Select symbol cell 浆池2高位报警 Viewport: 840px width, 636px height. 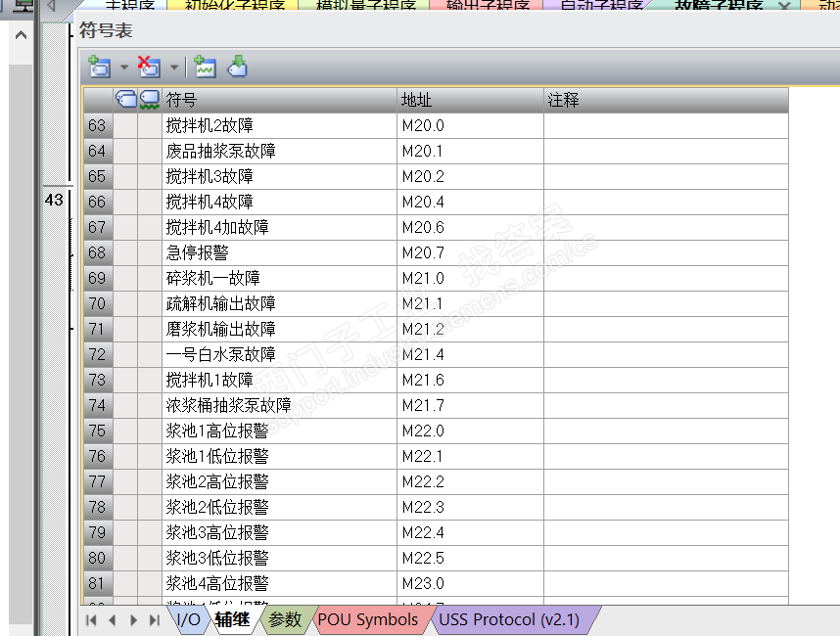280,481
